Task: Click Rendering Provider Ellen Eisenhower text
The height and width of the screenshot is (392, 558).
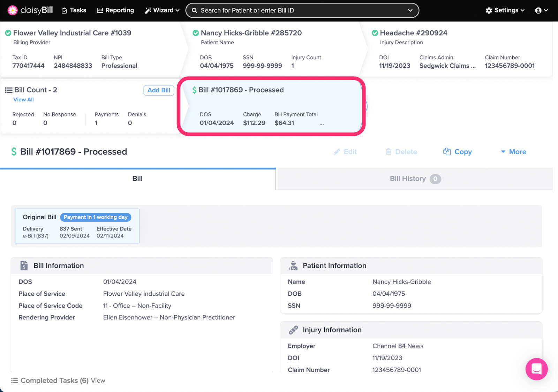Action: (x=169, y=317)
